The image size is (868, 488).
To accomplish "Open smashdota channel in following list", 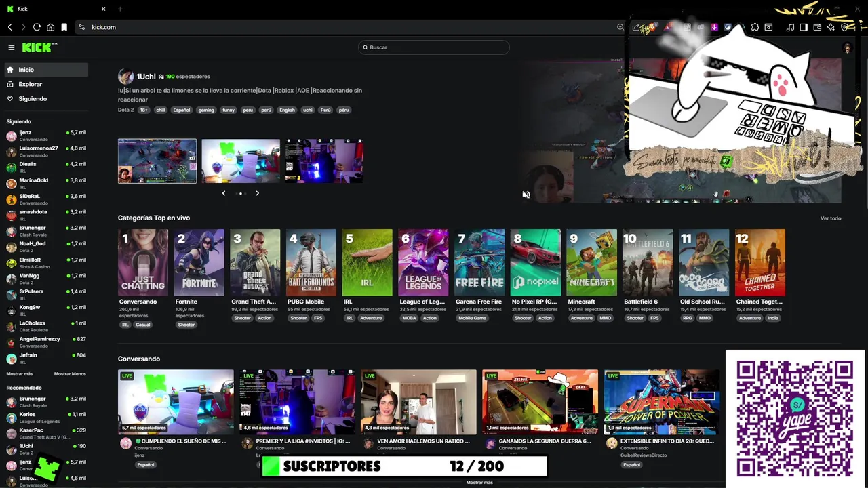I will (45, 216).
